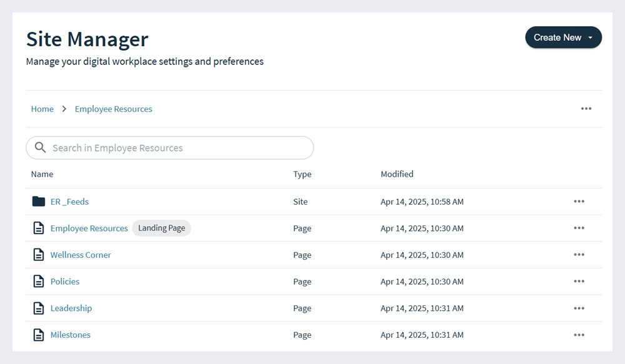
Task: Open more options for Employee Resources row
Action: pos(579,228)
